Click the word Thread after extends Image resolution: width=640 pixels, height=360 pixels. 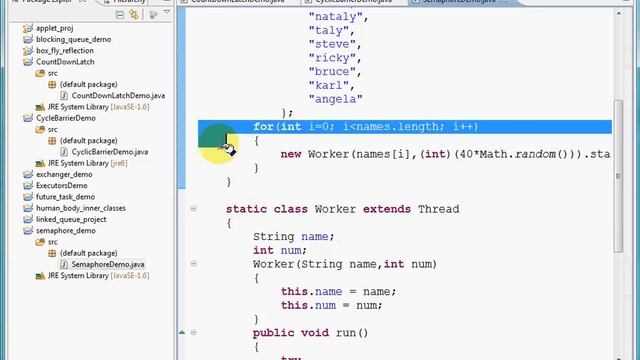click(x=438, y=209)
